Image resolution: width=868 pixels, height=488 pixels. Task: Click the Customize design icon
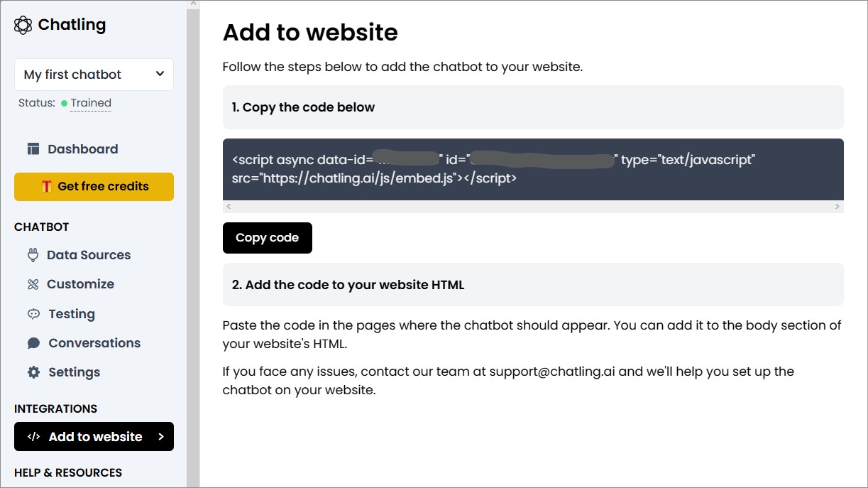(33, 284)
